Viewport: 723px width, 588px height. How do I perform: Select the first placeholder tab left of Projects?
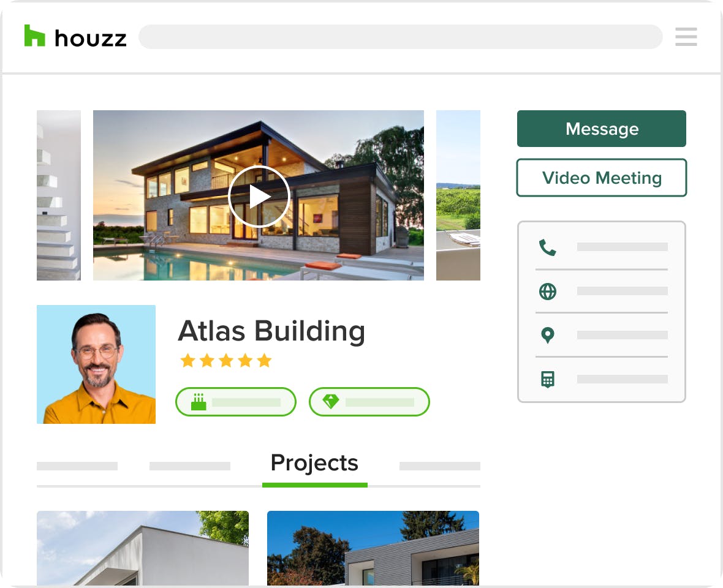77,466
